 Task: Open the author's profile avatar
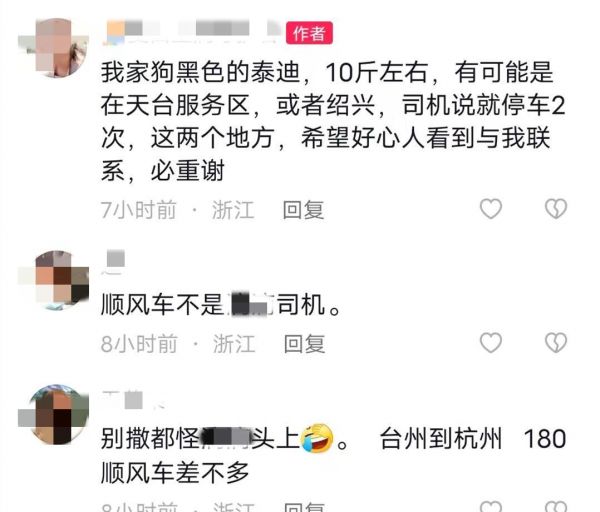pyautogui.click(x=54, y=47)
